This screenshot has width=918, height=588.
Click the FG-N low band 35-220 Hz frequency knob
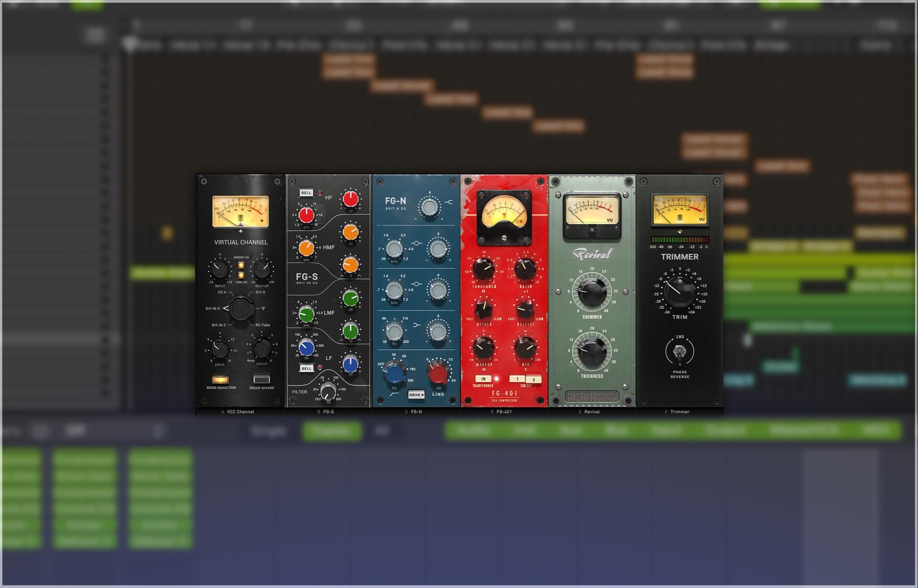[394, 331]
